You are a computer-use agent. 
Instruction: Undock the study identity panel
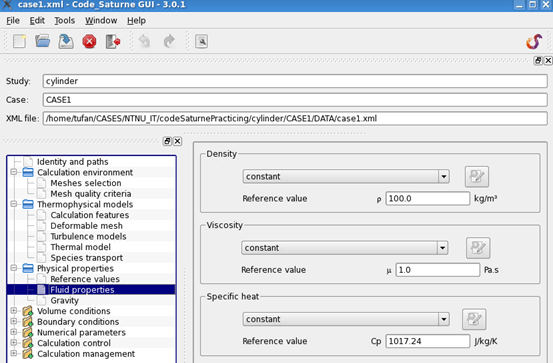pos(538,61)
